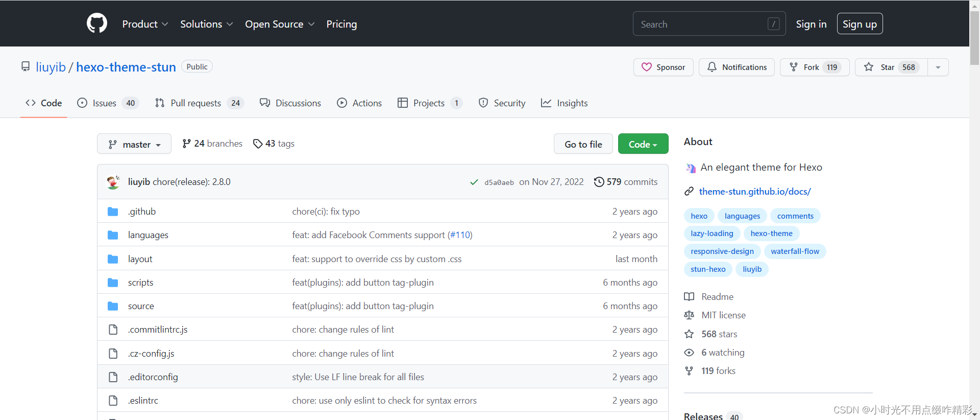This screenshot has height=420, width=980.
Task: Click the book icon beside Readme
Action: [689, 297]
